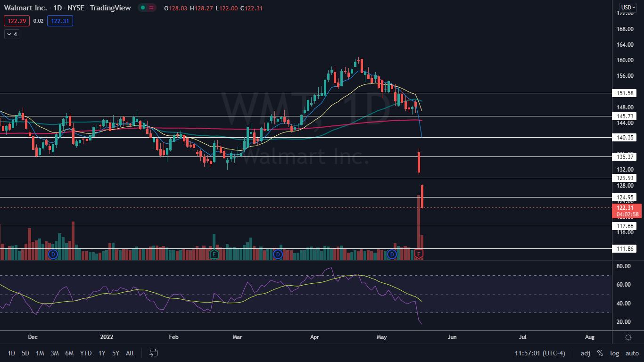Toggle the log scale
The image size is (644, 362).
614,353
